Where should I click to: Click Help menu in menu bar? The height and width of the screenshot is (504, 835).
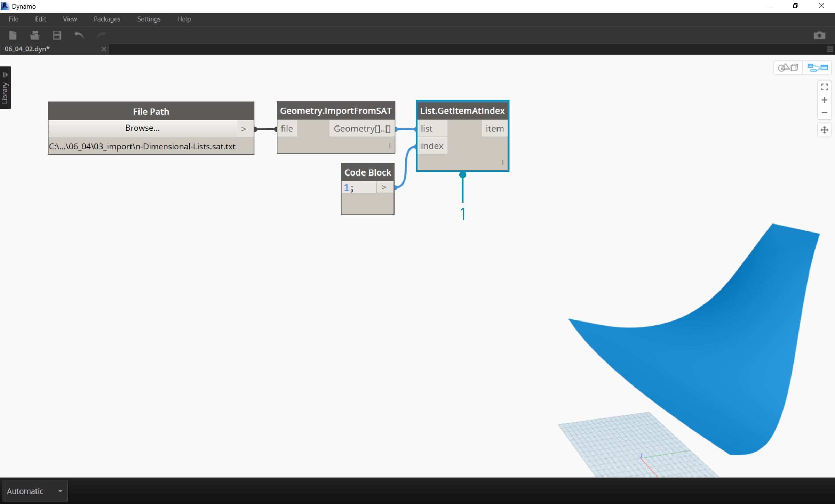point(183,19)
